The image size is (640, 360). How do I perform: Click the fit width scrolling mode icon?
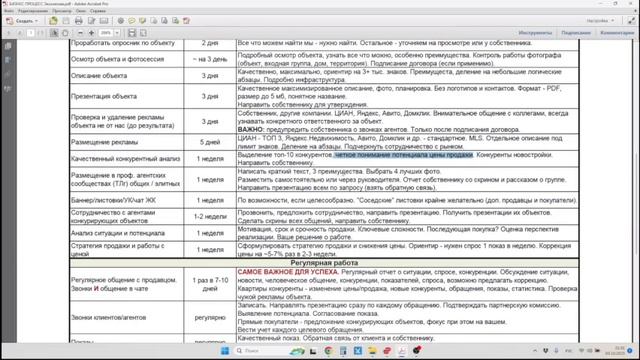click(x=132, y=33)
